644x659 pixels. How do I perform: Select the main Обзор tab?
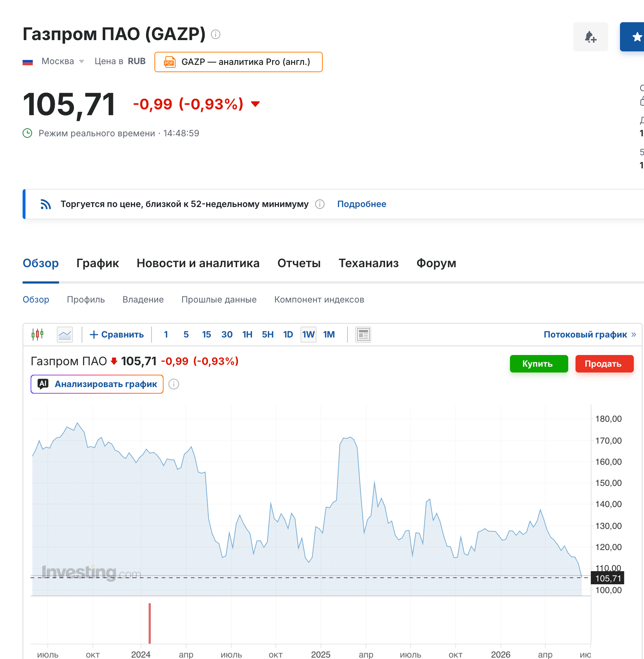click(x=41, y=263)
